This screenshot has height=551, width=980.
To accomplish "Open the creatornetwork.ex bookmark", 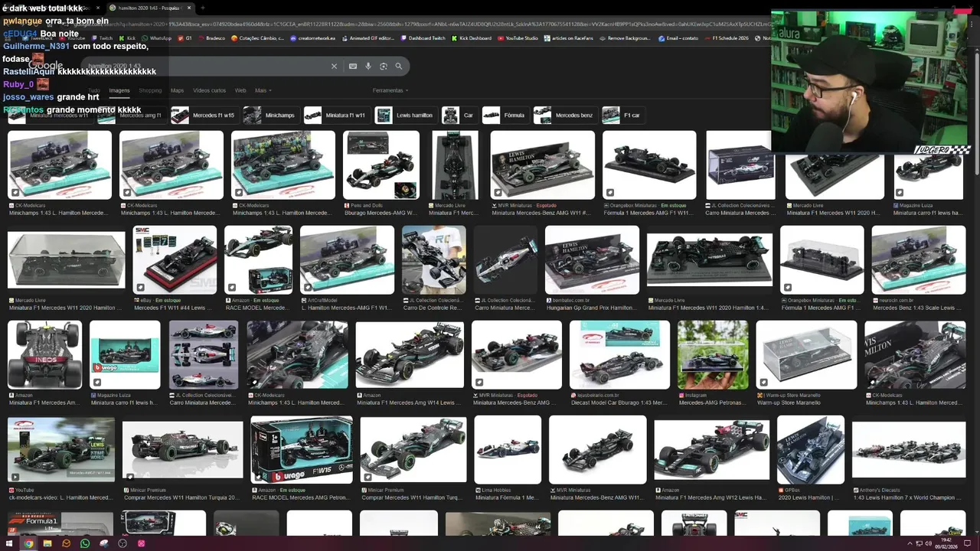I will tap(313, 38).
